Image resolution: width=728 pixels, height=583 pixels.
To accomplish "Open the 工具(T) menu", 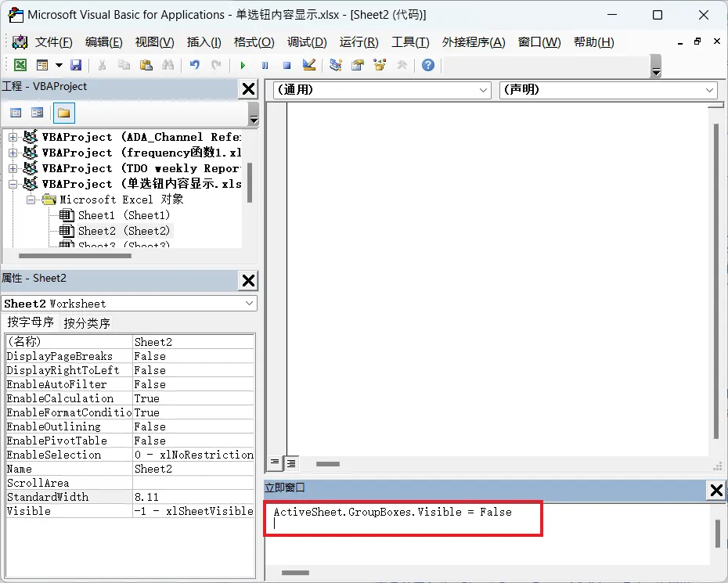I will (410, 42).
